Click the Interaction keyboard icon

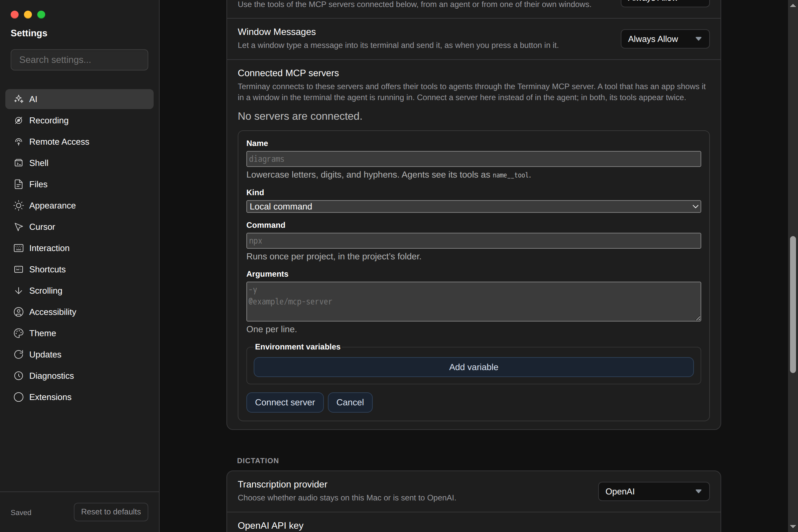pyautogui.click(x=19, y=248)
